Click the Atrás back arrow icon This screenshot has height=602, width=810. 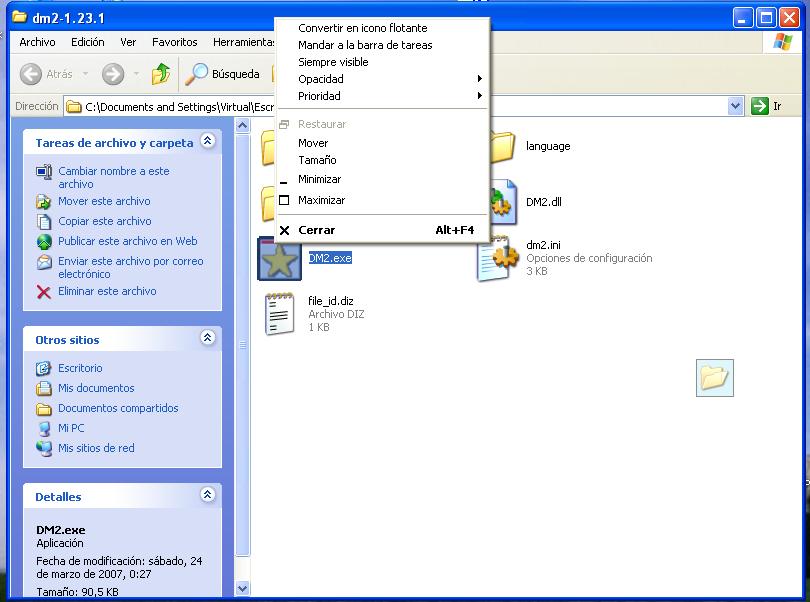(x=30, y=74)
